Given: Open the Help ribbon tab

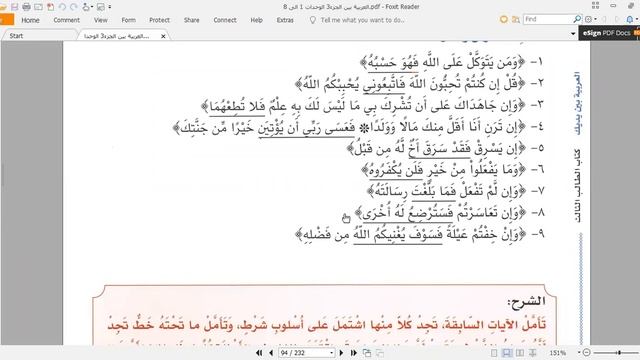Looking at the screenshot, I should coord(256,20).
